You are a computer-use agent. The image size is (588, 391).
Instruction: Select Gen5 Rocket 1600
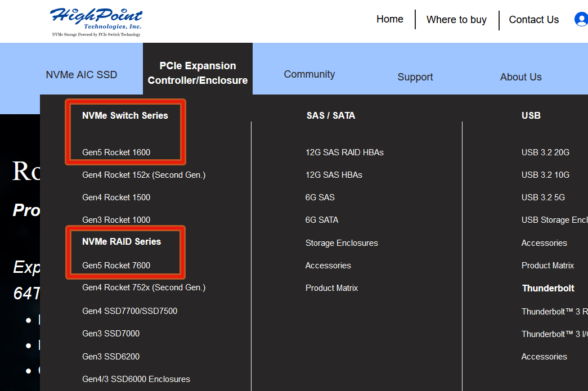coord(116,152)
